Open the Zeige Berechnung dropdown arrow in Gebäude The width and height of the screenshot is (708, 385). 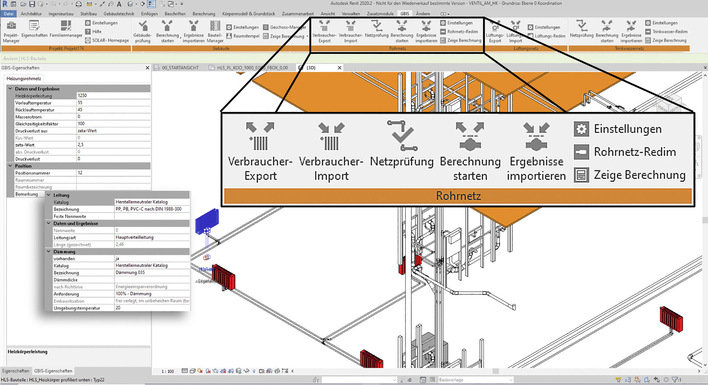pos(307,36)
